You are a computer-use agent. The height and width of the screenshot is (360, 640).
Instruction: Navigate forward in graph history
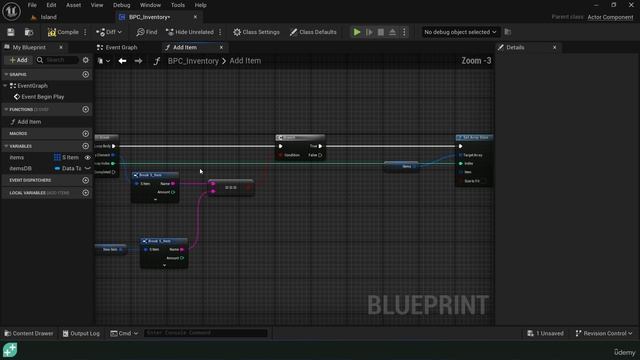tap(138, 61)
